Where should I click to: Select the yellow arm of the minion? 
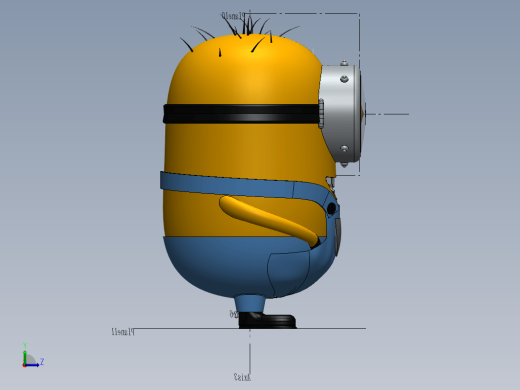pyautogui.click(x=269, y=221)
